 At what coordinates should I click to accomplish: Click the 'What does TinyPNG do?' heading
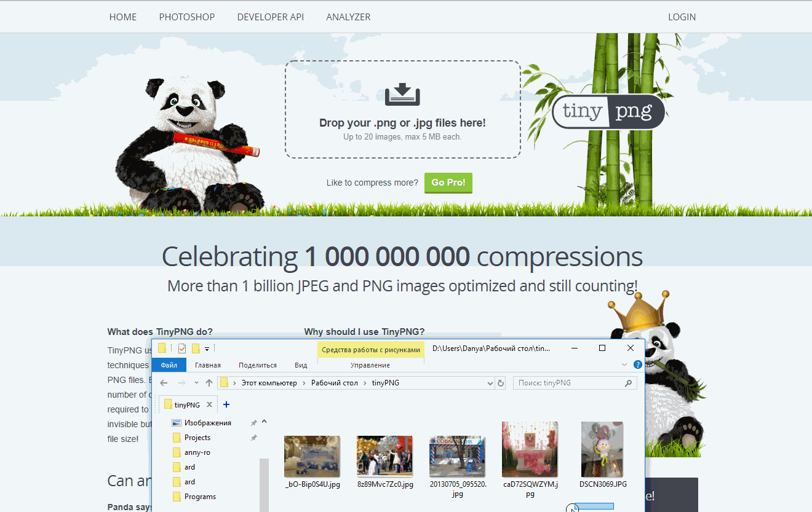point(160,332)
